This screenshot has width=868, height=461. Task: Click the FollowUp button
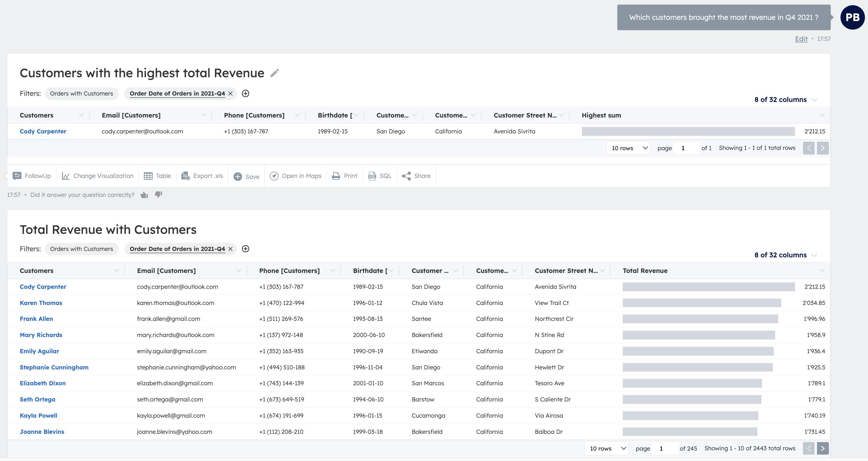click(x=32, y=176)
